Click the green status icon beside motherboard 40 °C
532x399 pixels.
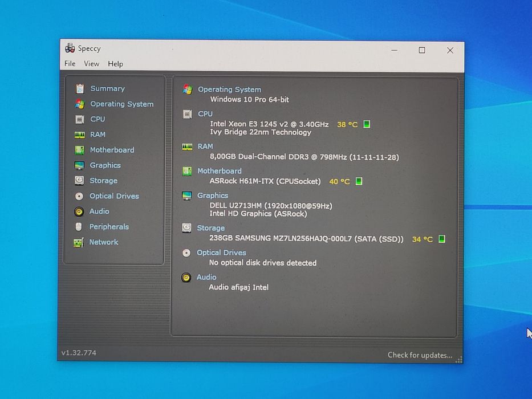[x=359, y=181]
